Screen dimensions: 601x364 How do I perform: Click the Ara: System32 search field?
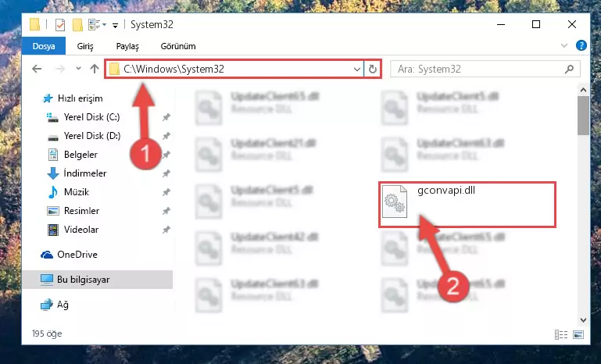[x=479, y=69]
